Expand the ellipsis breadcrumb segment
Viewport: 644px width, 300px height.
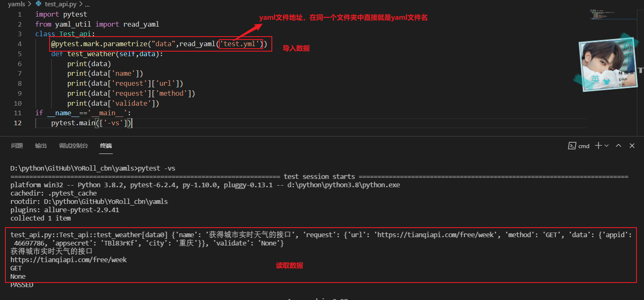[x=87, y=5]
